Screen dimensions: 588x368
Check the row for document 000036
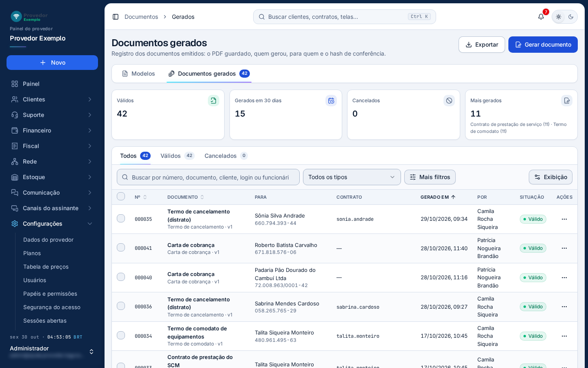tap(121, 306)
